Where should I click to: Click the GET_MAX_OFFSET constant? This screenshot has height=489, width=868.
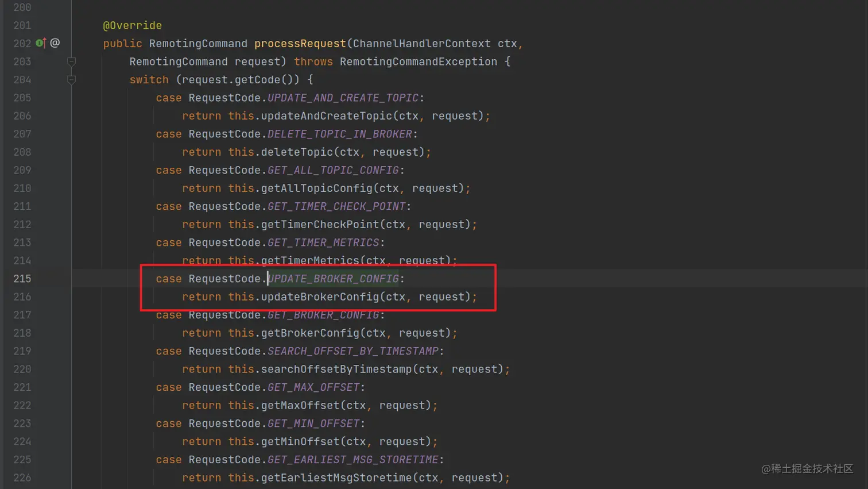313,387
